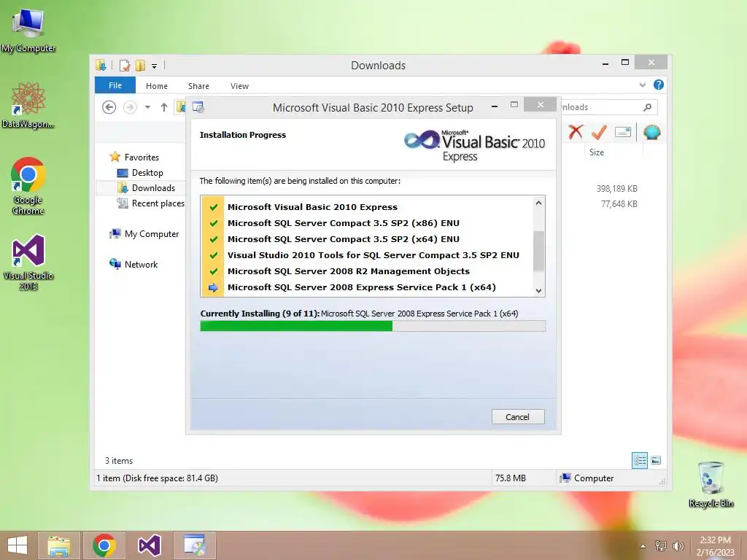Image resolution: width=747 pixels, height=560 pixels.
Task: Click the Windows Start button
Action: click(x=18, y=545)
